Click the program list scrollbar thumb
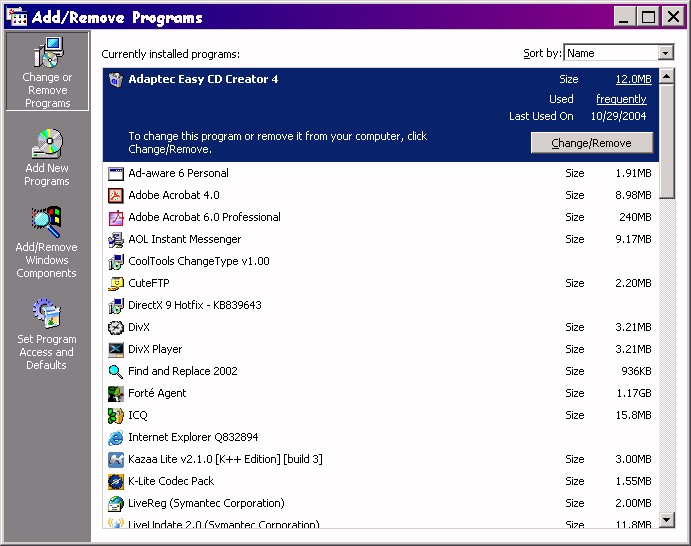The height and width of the screenshot is (546, 691). (667, 141)
